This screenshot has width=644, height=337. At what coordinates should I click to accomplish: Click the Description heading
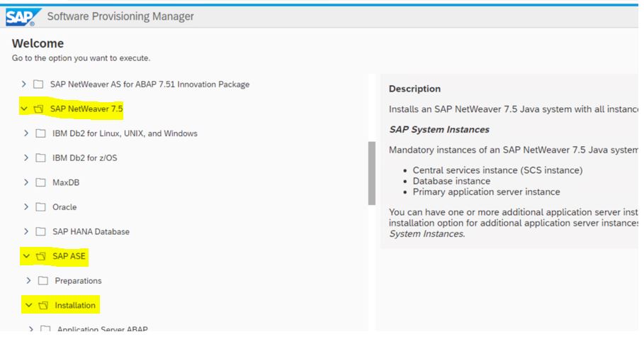tap(414, 89)
